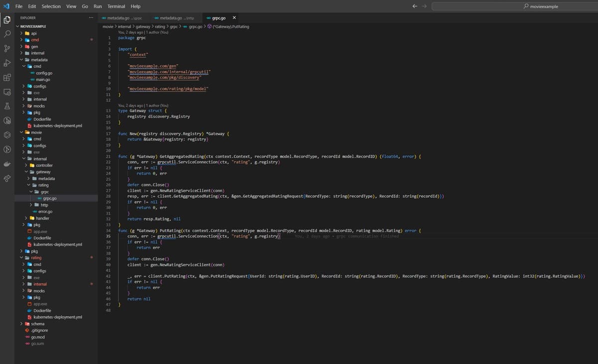
Task: Click the codelens above 'type Gateway struct'
Action: tap(143, 106)
